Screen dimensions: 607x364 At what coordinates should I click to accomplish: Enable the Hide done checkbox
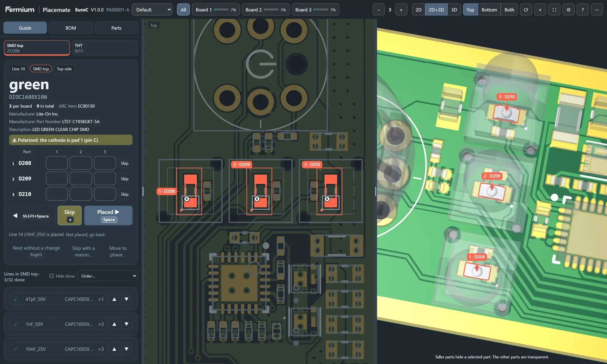pos(51,276)
